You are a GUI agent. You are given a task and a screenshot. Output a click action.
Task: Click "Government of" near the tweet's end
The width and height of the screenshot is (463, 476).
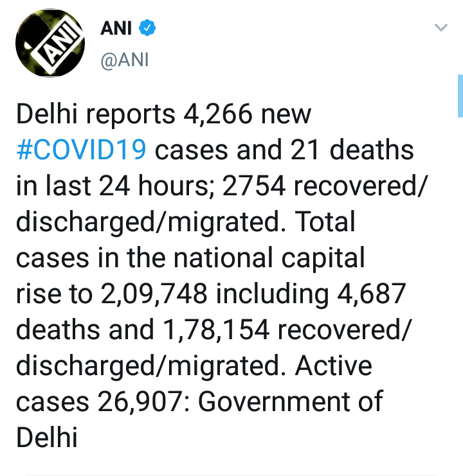[291, 402]
